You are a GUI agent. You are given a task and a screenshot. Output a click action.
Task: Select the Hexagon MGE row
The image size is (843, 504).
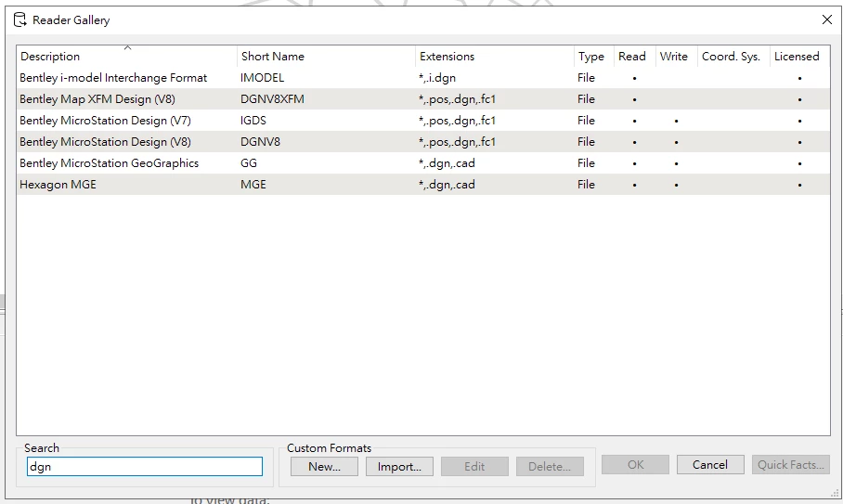pyautogui.click(x=423, y=185)
